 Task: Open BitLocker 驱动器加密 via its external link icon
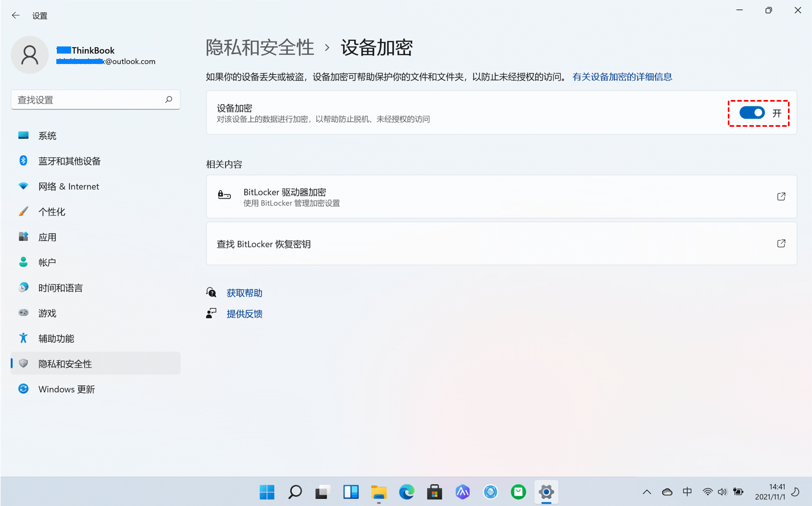click(x=781, y=196)
